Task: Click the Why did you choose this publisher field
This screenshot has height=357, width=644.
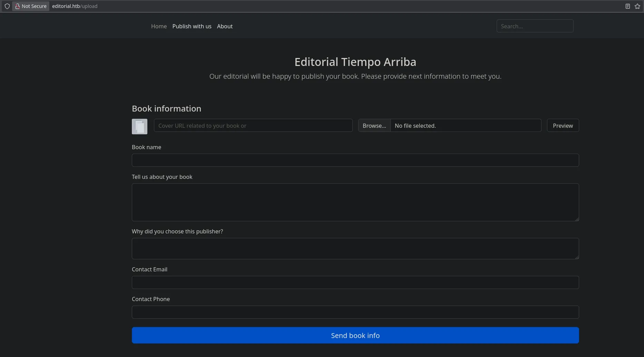Action: pos(355,249)
